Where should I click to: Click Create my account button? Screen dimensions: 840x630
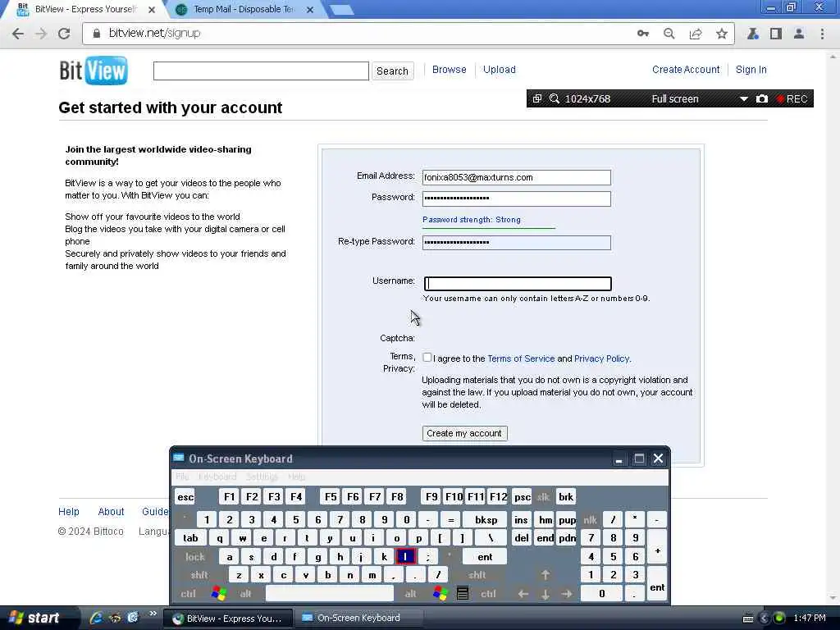tap(464, 433)
